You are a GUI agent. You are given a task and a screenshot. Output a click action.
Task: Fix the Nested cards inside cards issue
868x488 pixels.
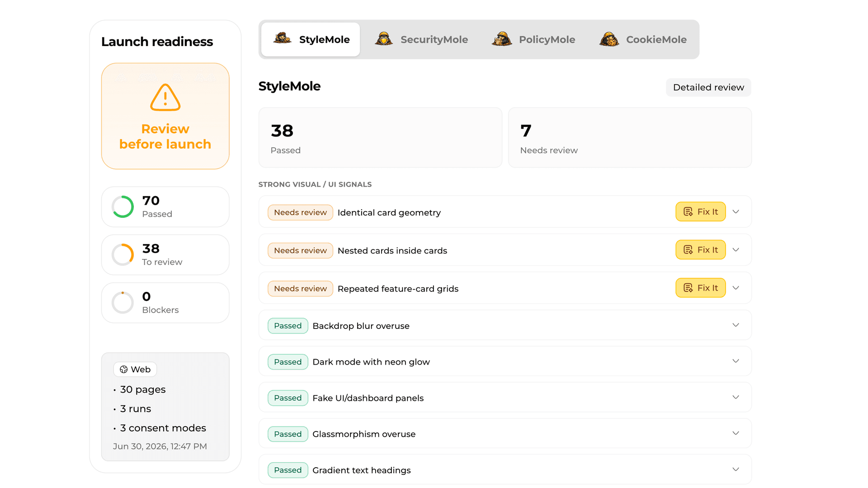click(700, 249)
